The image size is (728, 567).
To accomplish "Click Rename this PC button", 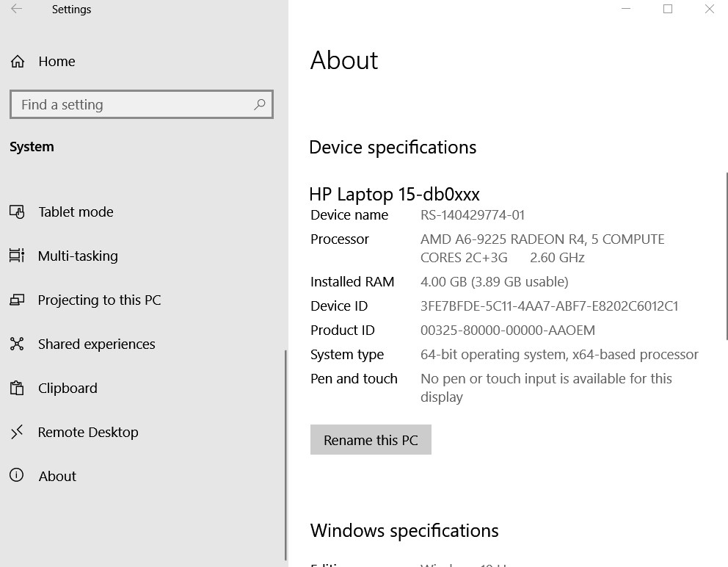I will click(371, 440).
